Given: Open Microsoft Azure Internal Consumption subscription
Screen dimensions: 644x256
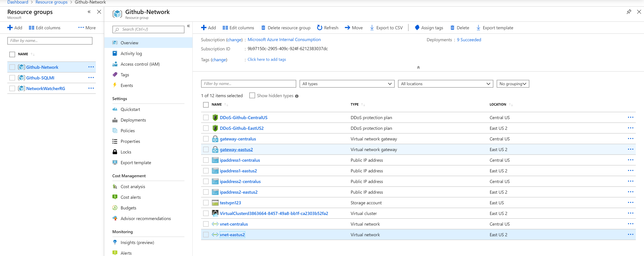Looking at the screenshot, I should pos(284,39).
